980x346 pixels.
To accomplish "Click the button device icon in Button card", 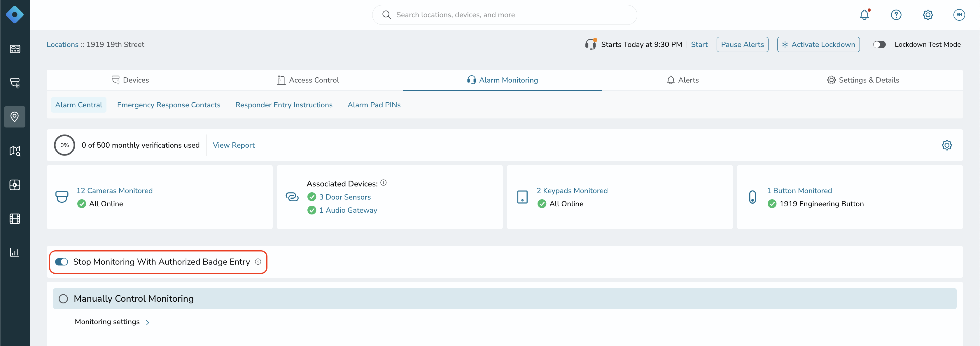I will pos(752,197).
